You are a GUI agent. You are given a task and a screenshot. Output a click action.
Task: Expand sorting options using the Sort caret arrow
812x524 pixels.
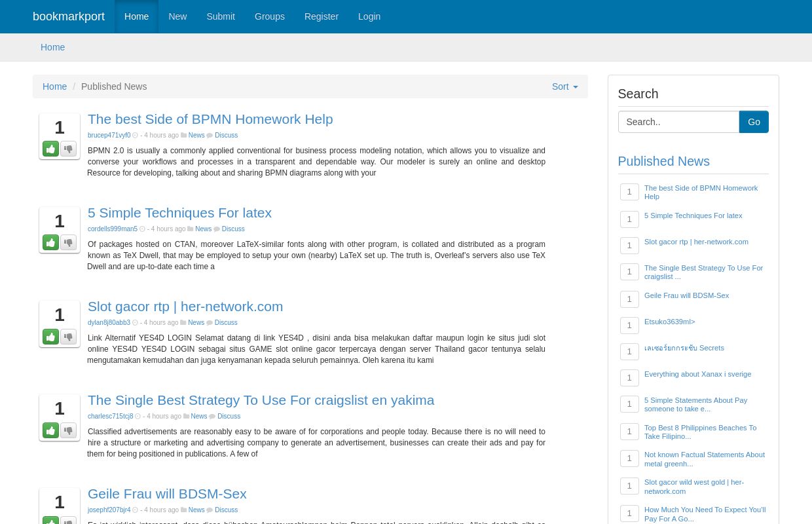point(574,86)
